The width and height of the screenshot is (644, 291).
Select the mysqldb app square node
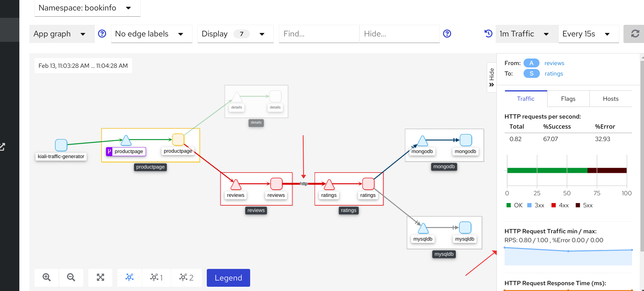pyautogui.click(x=465, y=227)
